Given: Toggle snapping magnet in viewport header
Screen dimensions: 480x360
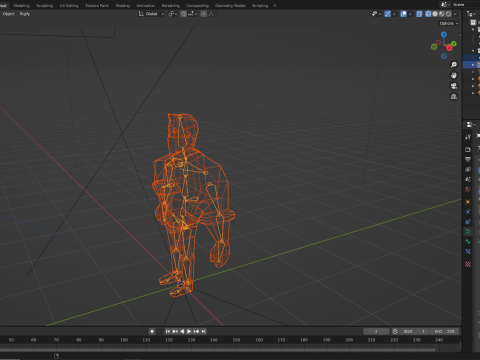Looking at the screenshot, I should (x=183, y=14).
